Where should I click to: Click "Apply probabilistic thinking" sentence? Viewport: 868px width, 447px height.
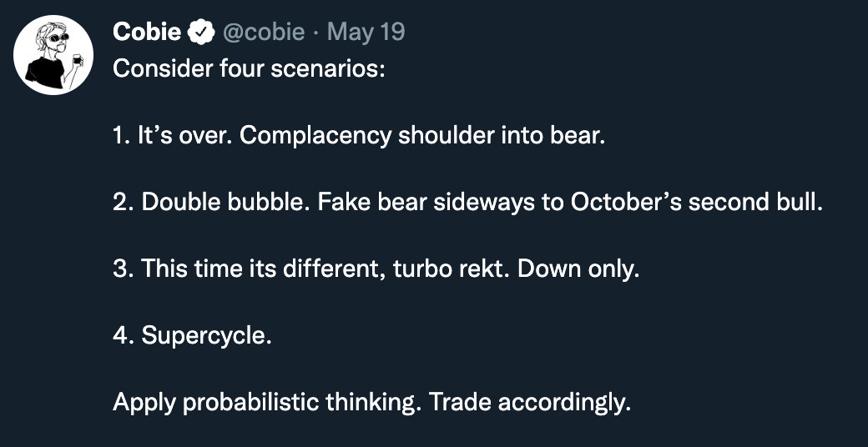268,402
